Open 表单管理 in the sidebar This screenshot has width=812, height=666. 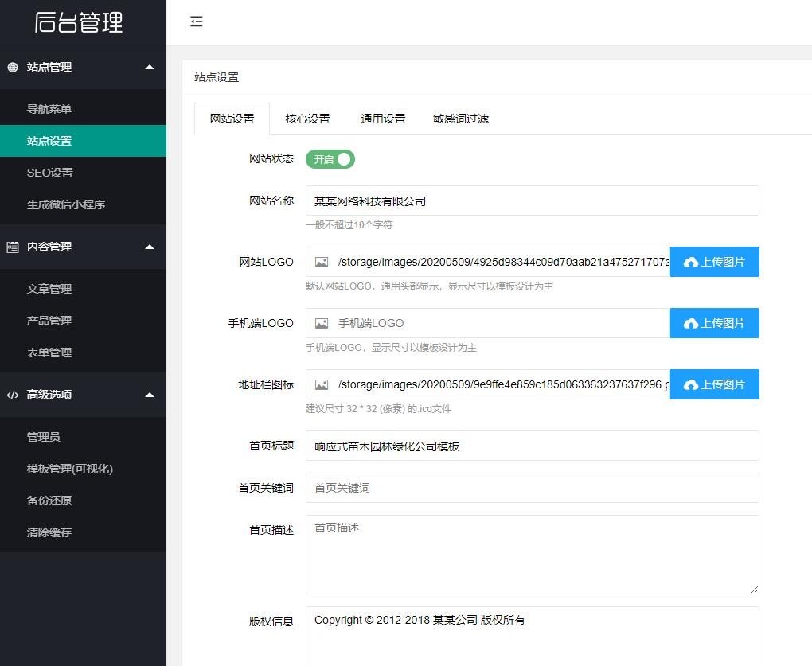[83, 352]
